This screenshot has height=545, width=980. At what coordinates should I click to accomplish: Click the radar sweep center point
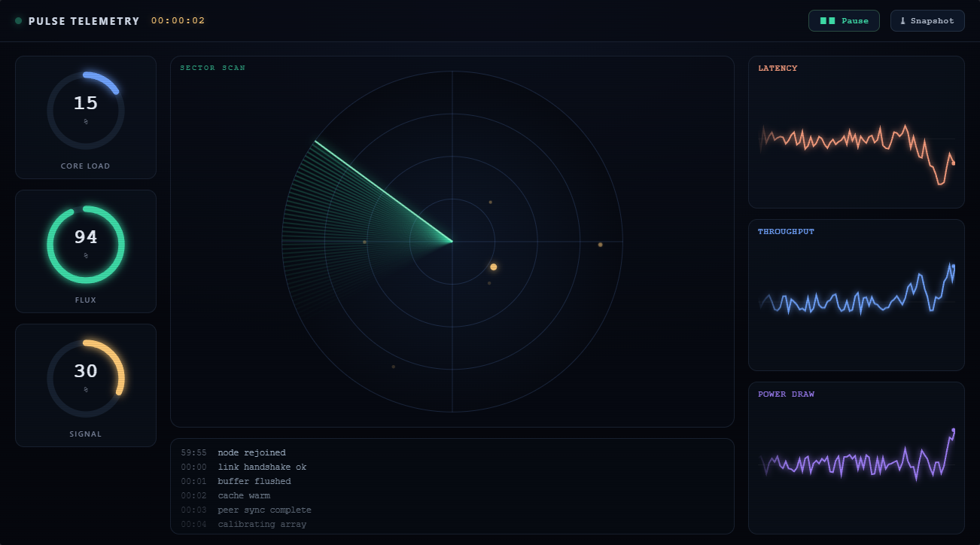(452, 242)
